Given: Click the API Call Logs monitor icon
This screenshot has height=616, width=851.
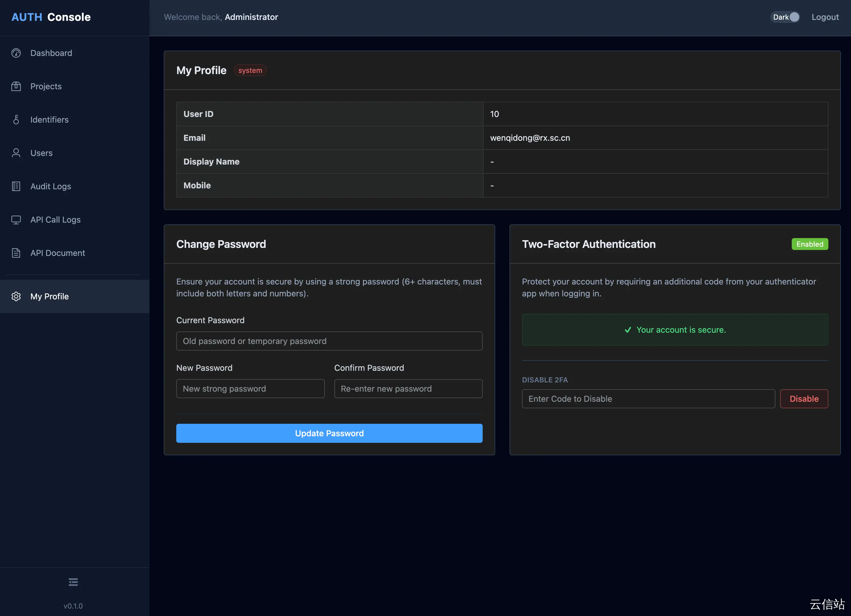Looking at the screenshot, I should [16, 220].
